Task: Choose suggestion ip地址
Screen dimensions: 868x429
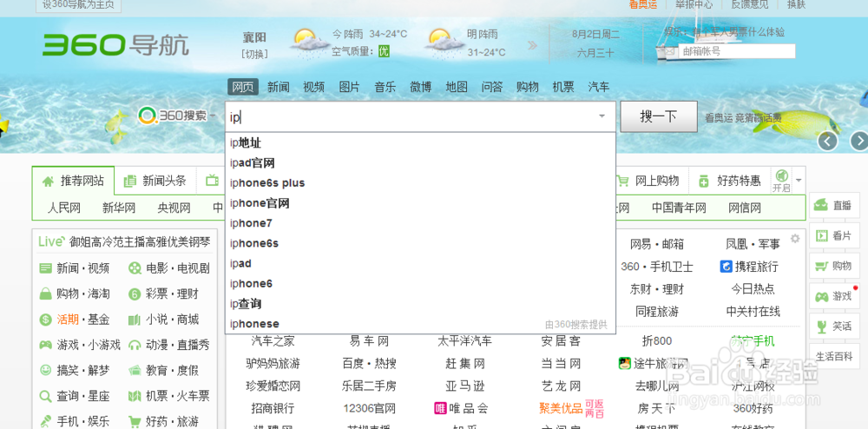Action: tap(421, 143)
